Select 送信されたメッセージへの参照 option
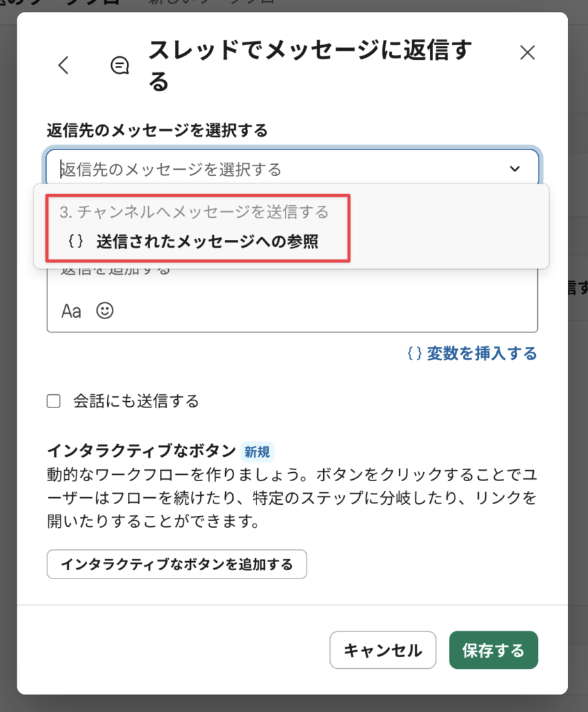 (207, 242)
